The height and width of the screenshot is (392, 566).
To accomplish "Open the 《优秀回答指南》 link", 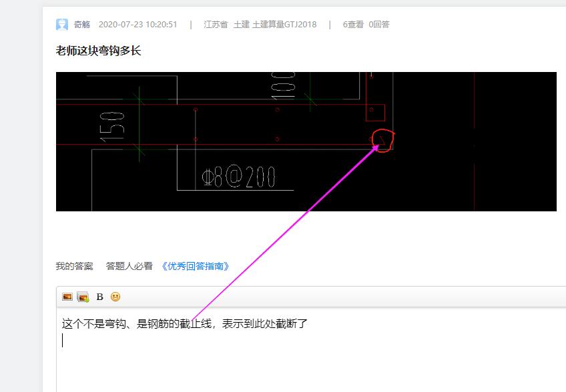I will [196, 266].
